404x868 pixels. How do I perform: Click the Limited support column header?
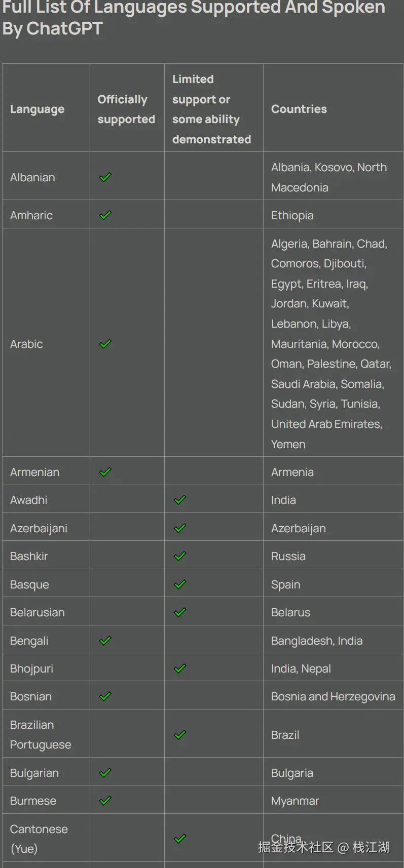click(x=211, y=109)
